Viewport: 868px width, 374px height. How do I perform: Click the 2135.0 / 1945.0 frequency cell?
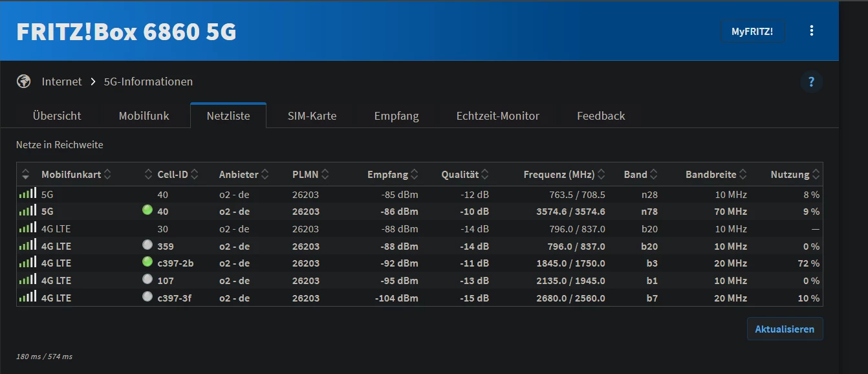[x=571, y=280]
